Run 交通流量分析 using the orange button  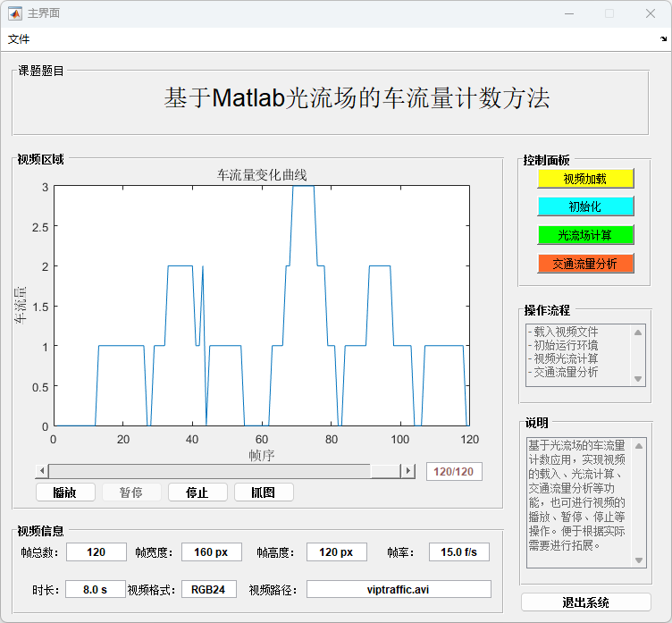coord(585,264)
